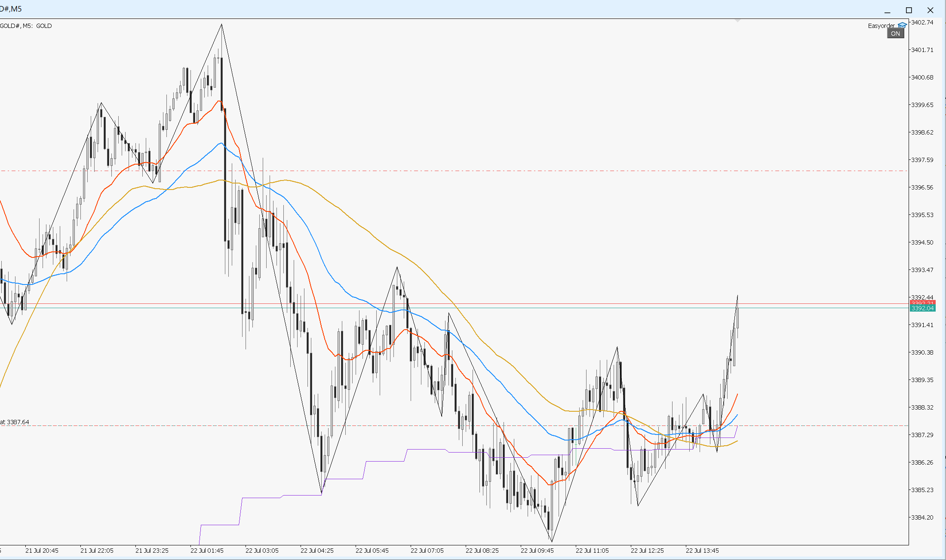Screen dimensions: 946x560
Task: Click the 22 Jul 04:25 time label
Action: pyautogui.click(x=317, y=551)
